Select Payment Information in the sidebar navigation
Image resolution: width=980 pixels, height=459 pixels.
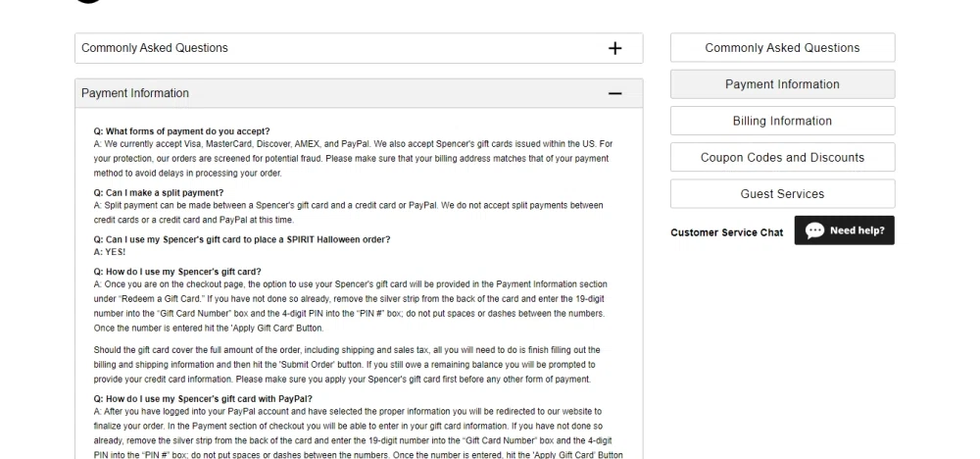tap(782, 84)
